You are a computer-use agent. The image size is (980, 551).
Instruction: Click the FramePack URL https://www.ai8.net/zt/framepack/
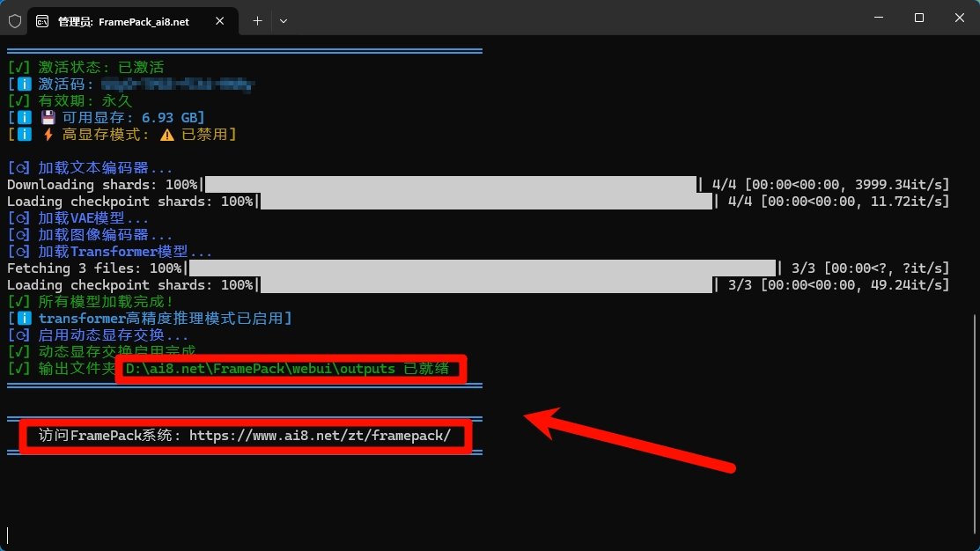point(320,436)
